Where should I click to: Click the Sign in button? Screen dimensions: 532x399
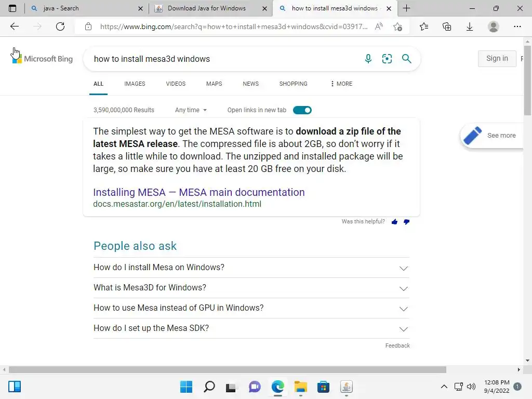click(x=497, y=58)
